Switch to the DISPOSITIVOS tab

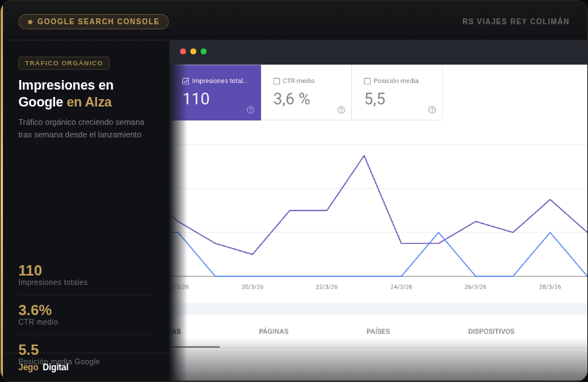pos(491,331)
